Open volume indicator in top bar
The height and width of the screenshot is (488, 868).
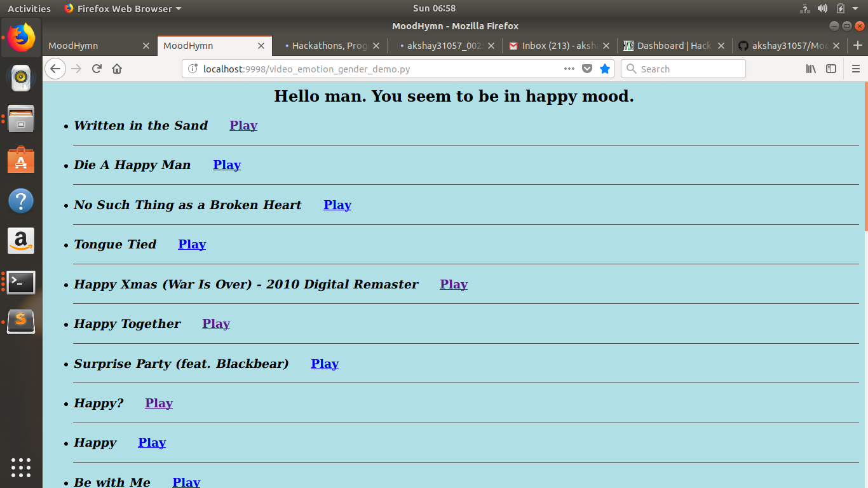coord(822,8)
